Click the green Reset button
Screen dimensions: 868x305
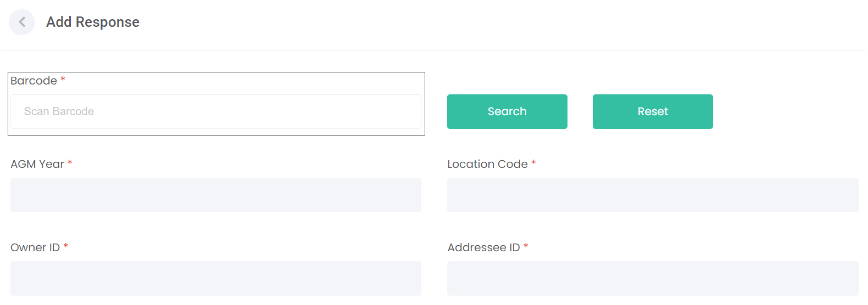point(653,111)
